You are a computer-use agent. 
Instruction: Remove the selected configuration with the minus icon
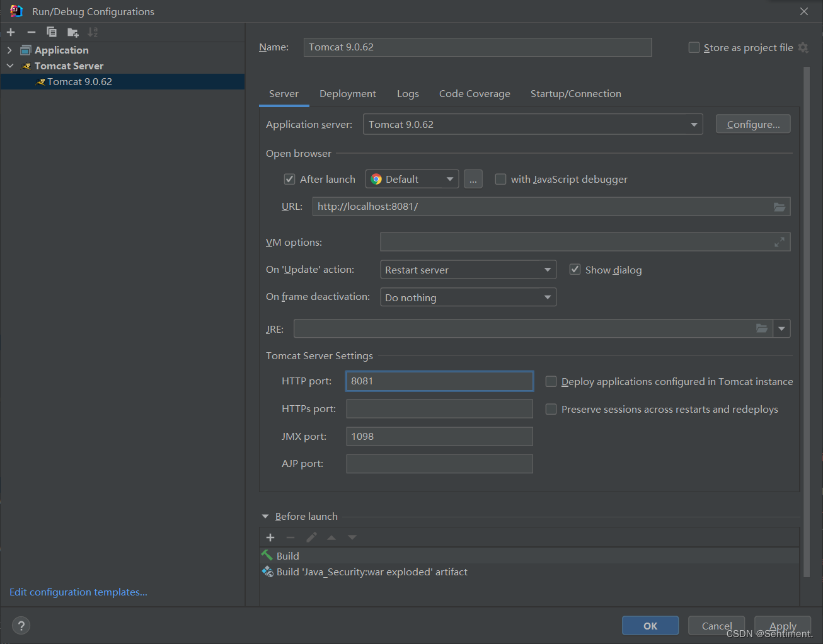(x=32, y=32)
